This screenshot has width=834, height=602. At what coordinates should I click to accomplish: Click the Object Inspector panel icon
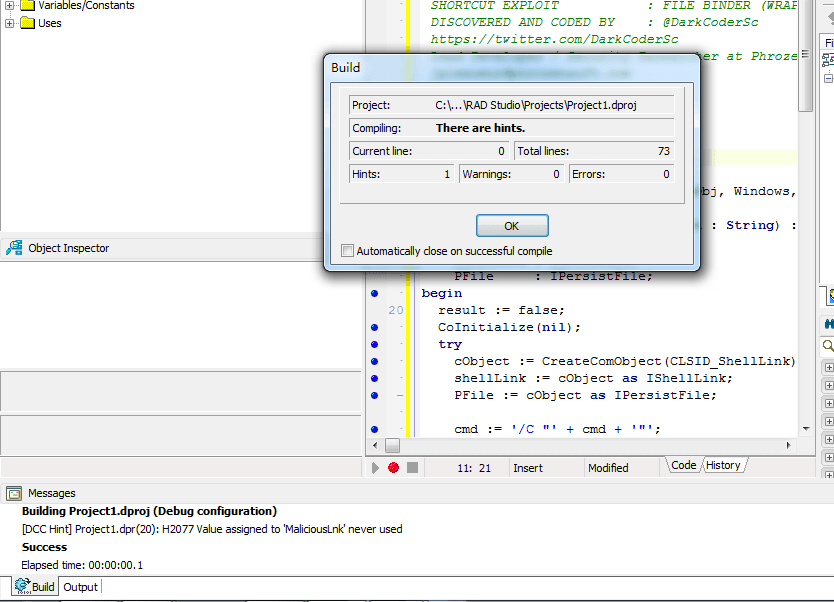(14, 248)
